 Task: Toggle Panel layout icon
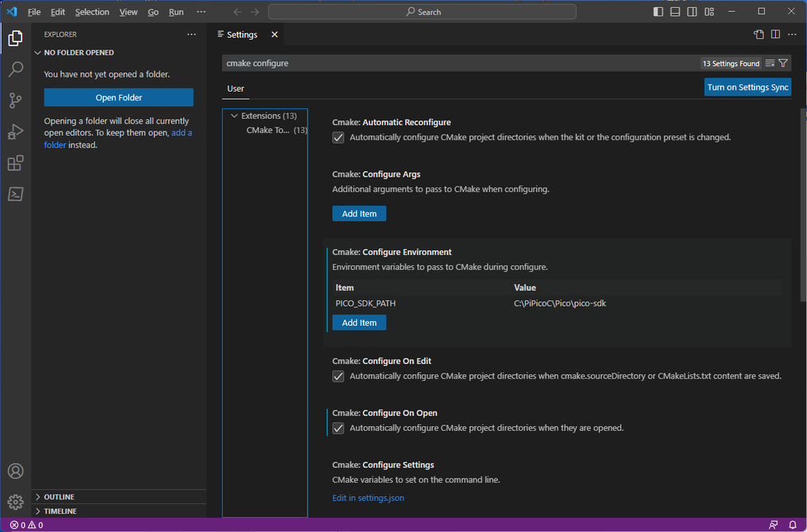coord(676,11)
